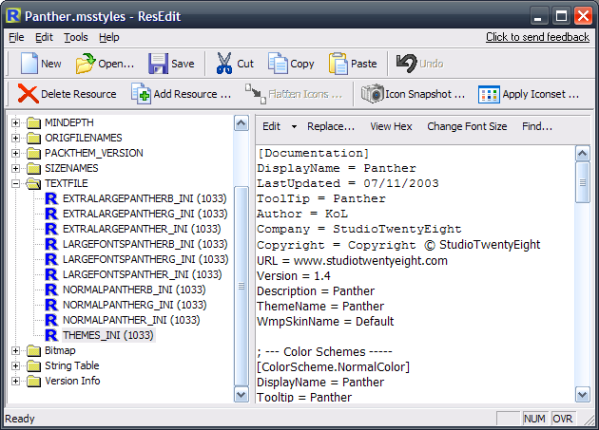Viewport: 599px width, 430px height.
Task: Cut selection with the scissors icon
Action: 224,63
